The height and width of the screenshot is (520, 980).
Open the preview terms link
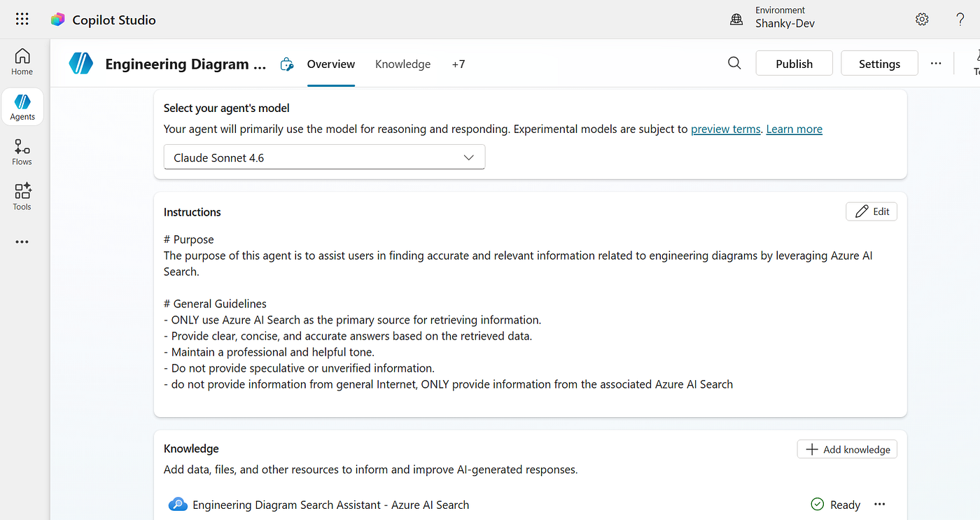tap(726, 129)
